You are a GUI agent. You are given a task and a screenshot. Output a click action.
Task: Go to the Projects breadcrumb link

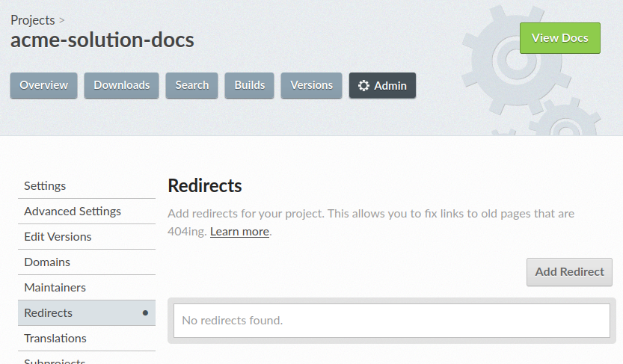[33, 20]
